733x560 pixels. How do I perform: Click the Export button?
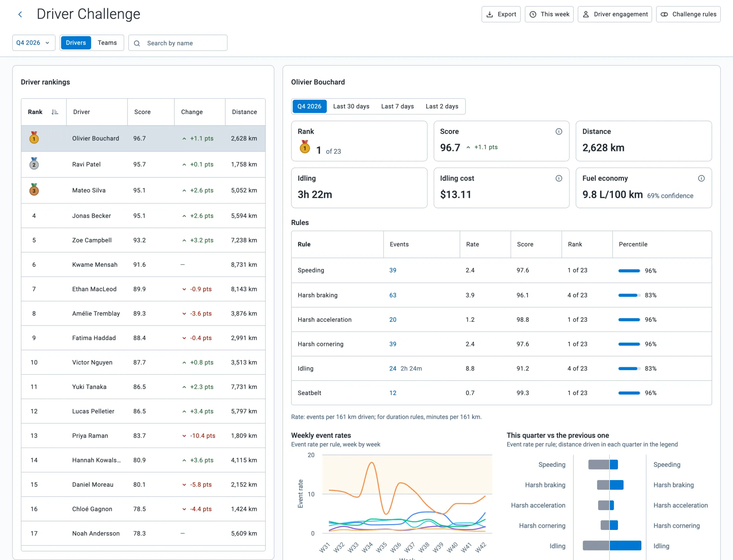pyautogui.click(x=501, y=14)
